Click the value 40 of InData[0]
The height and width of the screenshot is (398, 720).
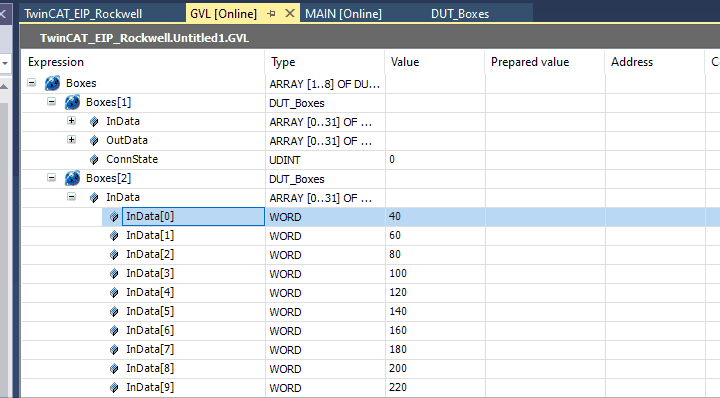pos(395,216)
